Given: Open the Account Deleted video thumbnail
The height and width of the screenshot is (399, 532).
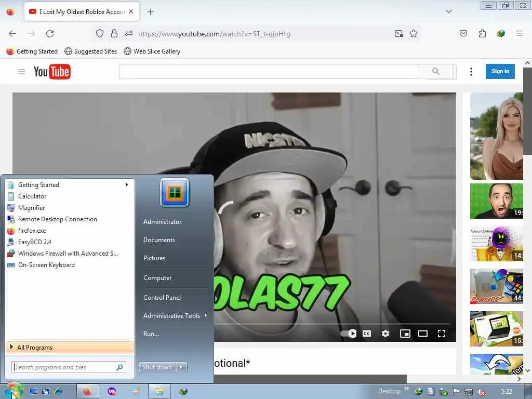Looking at the screenshot, I should click(496, 244).
